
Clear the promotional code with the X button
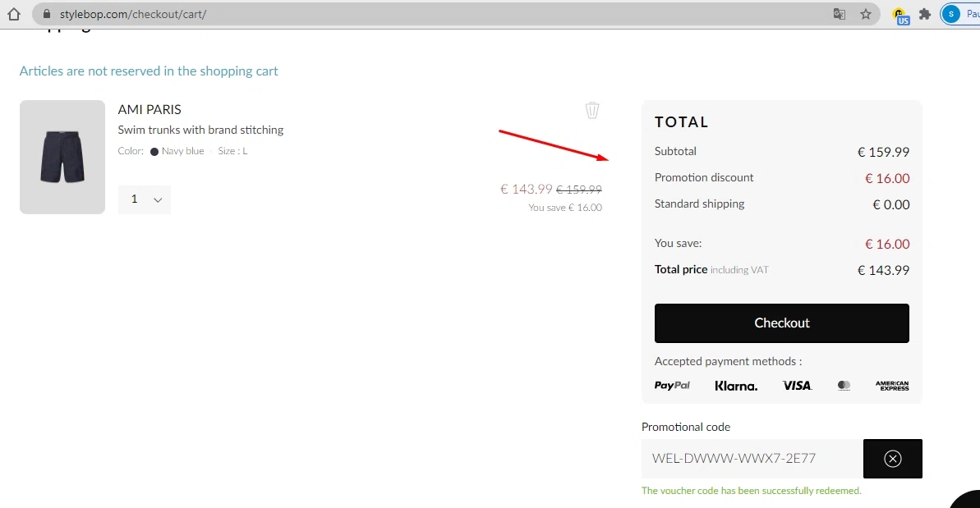coord(892,459)
